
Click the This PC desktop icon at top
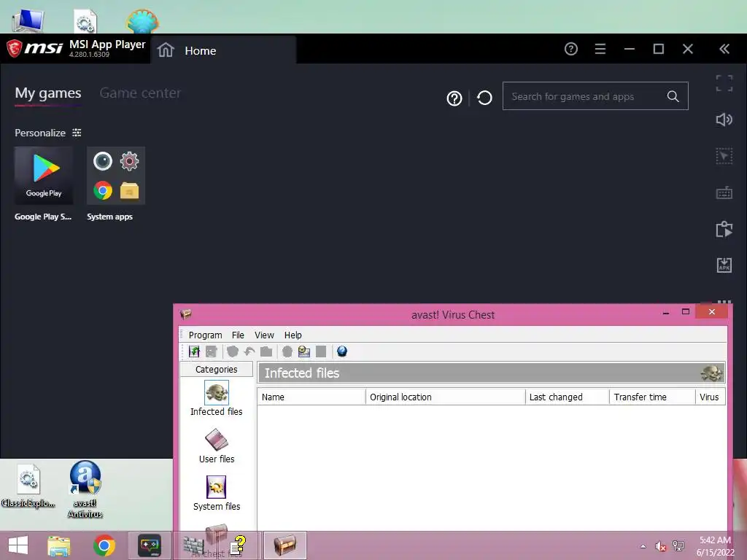click(x=28, y=20)
